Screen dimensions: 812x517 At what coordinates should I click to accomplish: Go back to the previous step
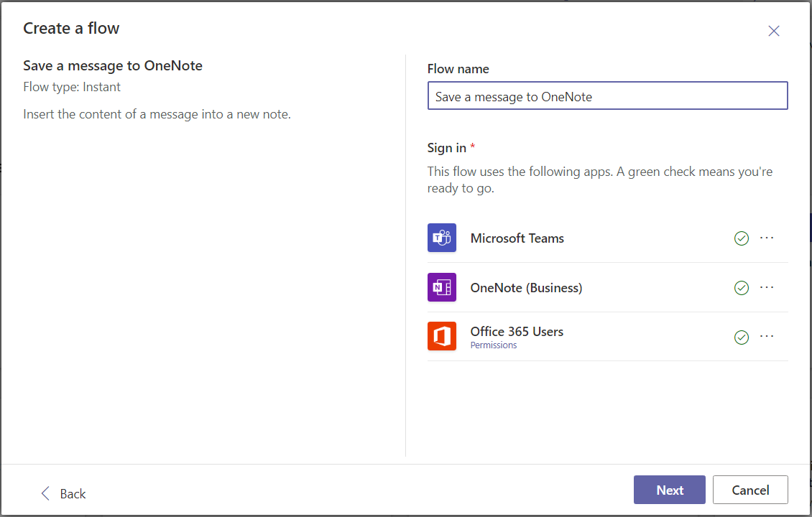63,493
